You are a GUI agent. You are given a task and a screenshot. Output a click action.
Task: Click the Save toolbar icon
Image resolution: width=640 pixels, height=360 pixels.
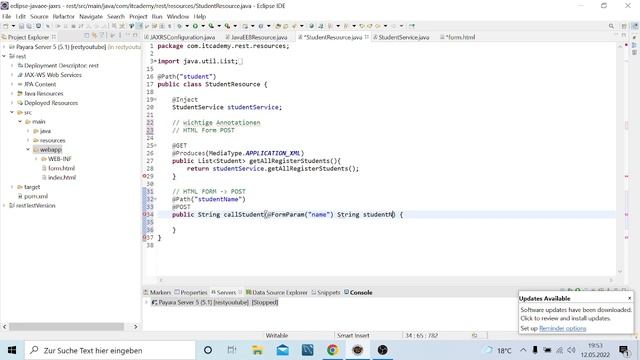(22, 26)
